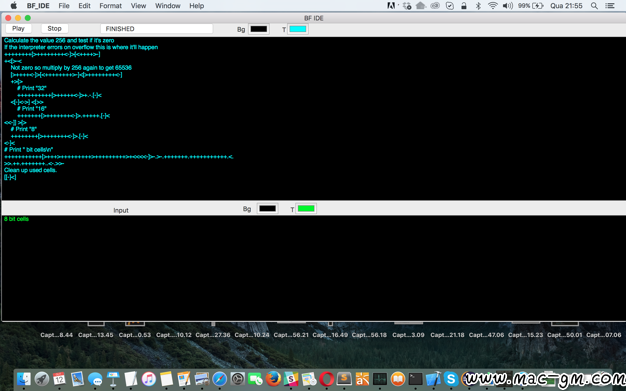Open the File menu
The width and height of the screenshot is (626, 391).
tap(64, 6)
